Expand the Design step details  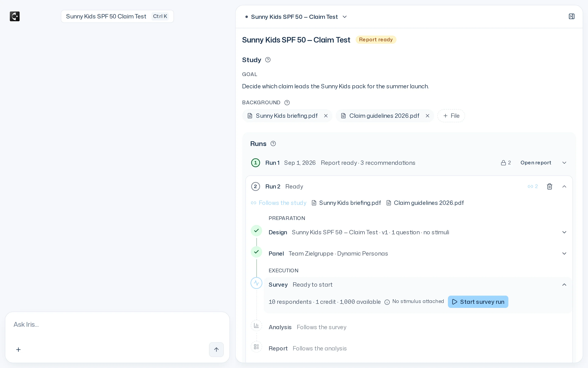[x=564, y=232]
